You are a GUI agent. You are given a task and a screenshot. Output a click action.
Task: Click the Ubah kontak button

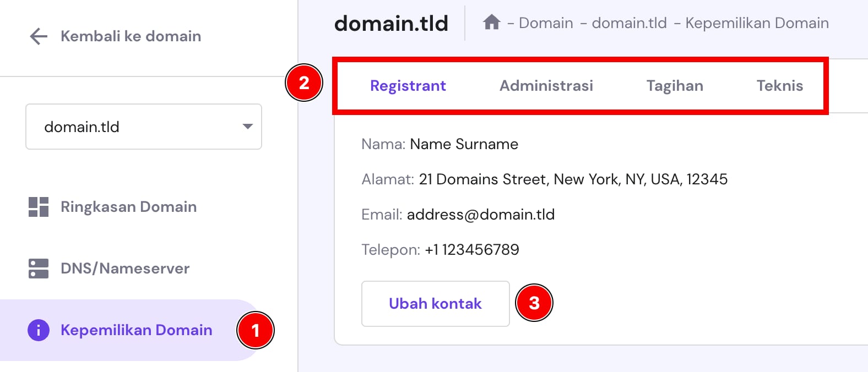(435, 304)
